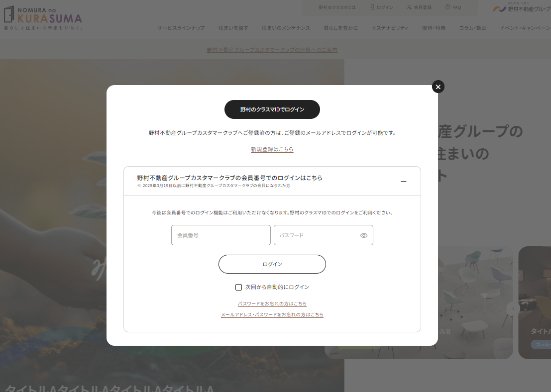Enable 次回から自動的にログイン checkbox
Viewport: 551px width, 392px height.
pos(238,288)
